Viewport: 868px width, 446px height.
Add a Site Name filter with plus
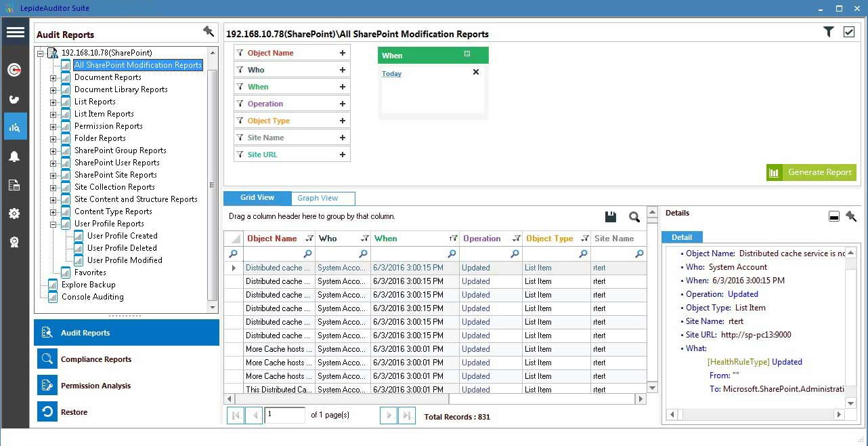(x=343, y=138)
